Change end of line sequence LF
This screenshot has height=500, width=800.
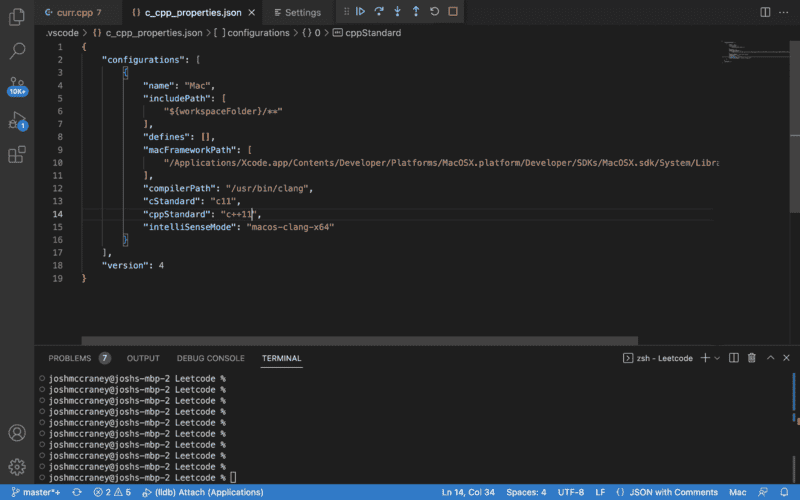[x=600, y=492]
